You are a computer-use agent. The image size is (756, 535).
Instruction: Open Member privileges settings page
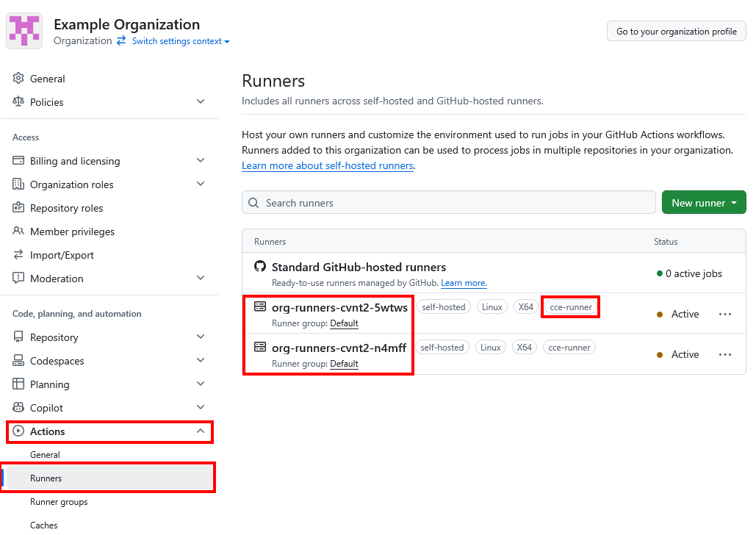pyautogui.click(x=72, y=231)
